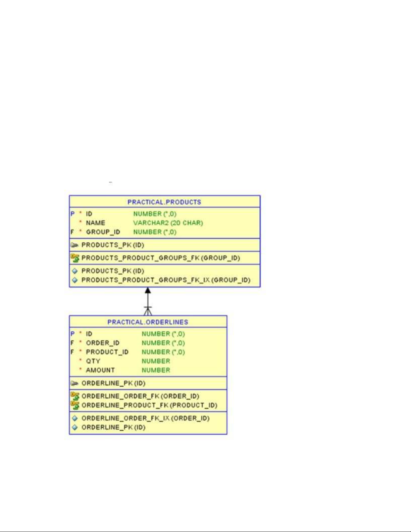
Task: Click the GROUP_ID column in PRODUCTS
Action: 103,232
